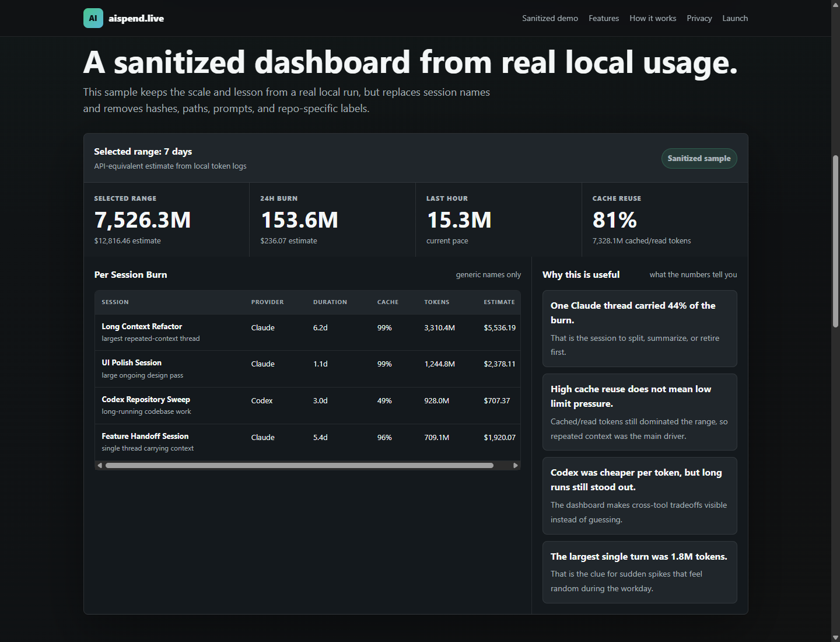Screen dimensions: 840x642
Task: Click the 3.0d duration cell
Action: [320, 401]
